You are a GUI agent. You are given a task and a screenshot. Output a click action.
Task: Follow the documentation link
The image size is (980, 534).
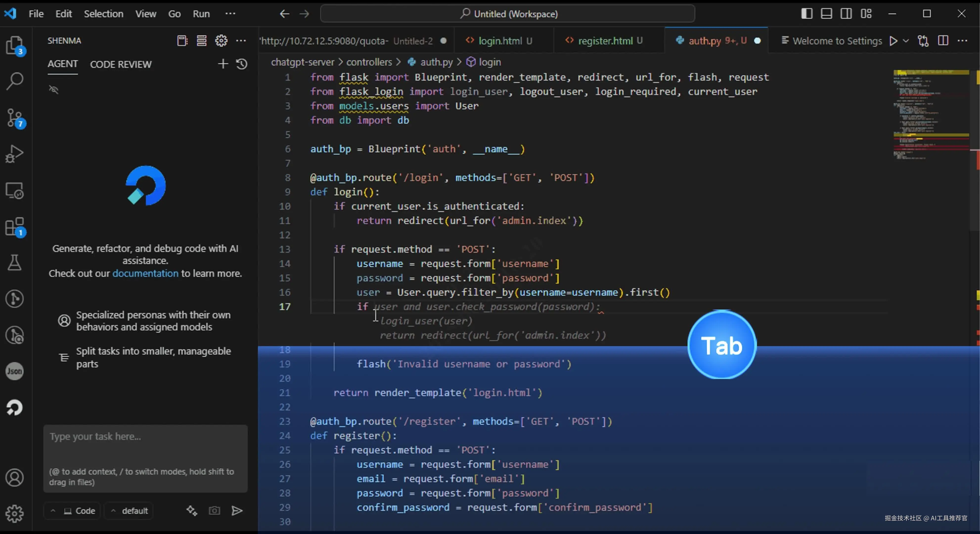tap(145, 273)
